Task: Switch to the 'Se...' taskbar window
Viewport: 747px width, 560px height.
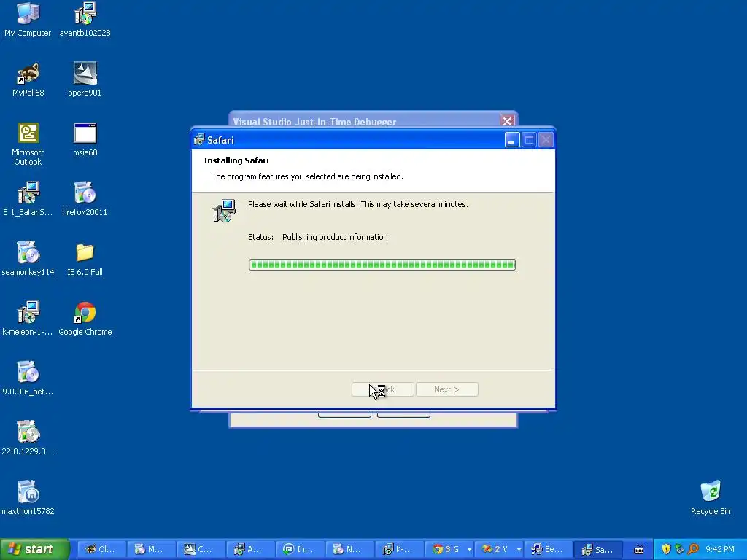Action: [549, 549]
